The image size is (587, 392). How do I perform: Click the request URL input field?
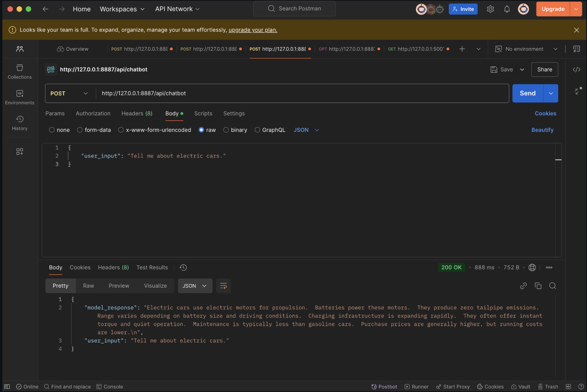pyautogui.click(x=300, y=94)
